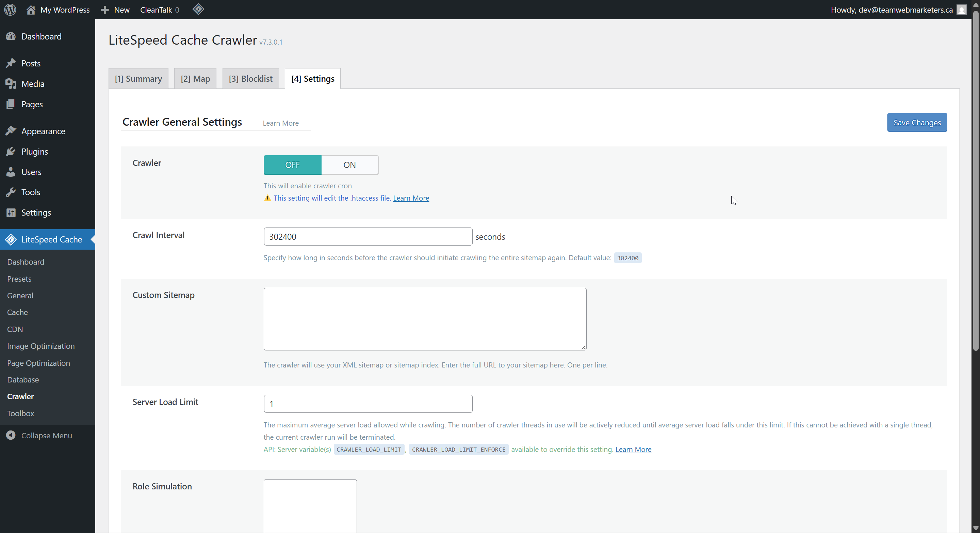This screenshot has height=533, width=980.
Task: Switch to the [2] Map tab
Action: coord(195,79)
